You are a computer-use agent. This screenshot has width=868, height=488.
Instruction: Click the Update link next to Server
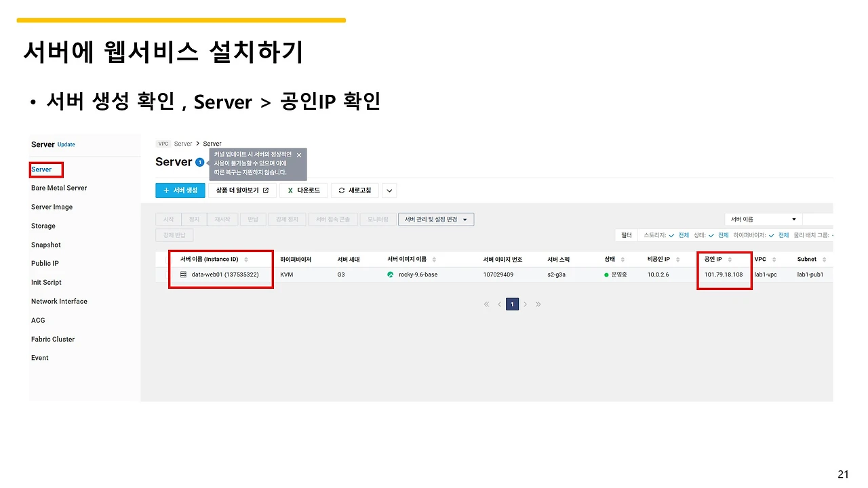coord(66,144)
